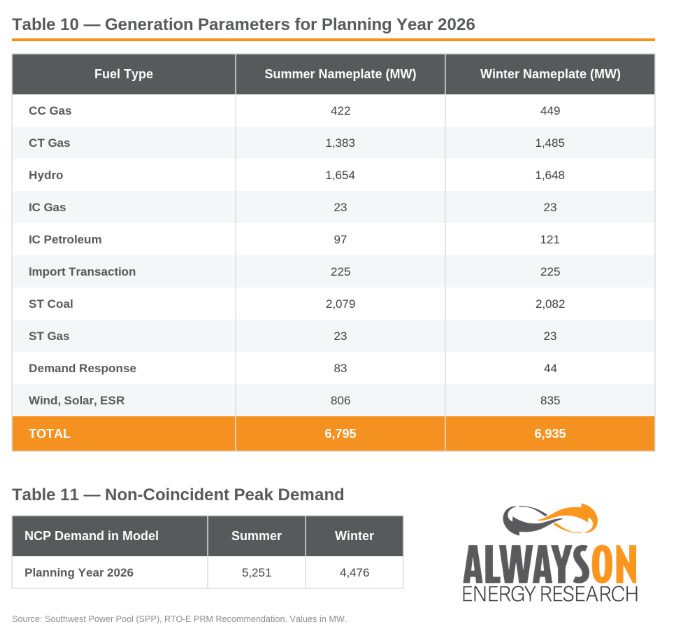Viewport: 673px width, 632px height.
Task: Select the Summer Nameplate (MW) header
Action: [340, 74]
